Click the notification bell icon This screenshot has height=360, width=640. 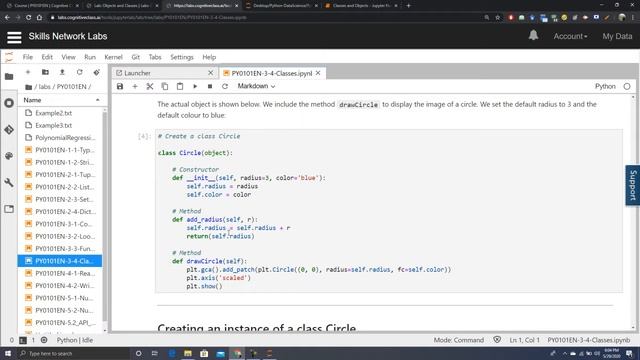click(533, 36)
